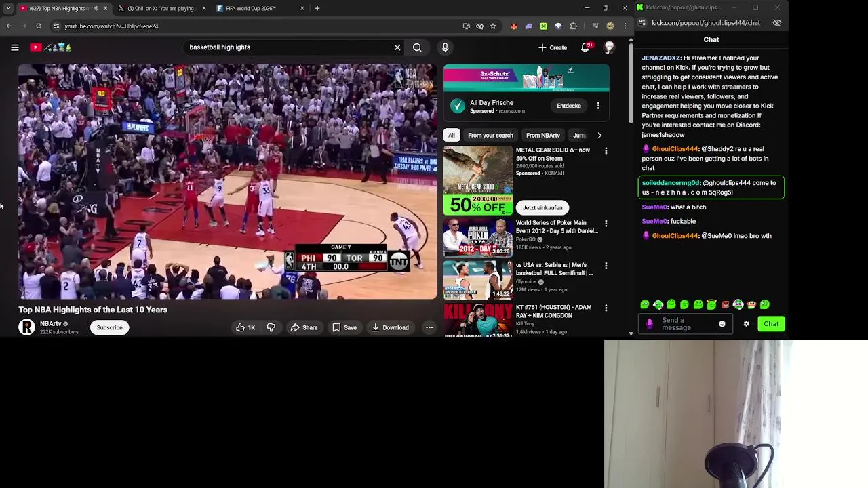Start voice search with microphone icon
868x488 pixels.
pyautogui.click(x=445, y=47)
